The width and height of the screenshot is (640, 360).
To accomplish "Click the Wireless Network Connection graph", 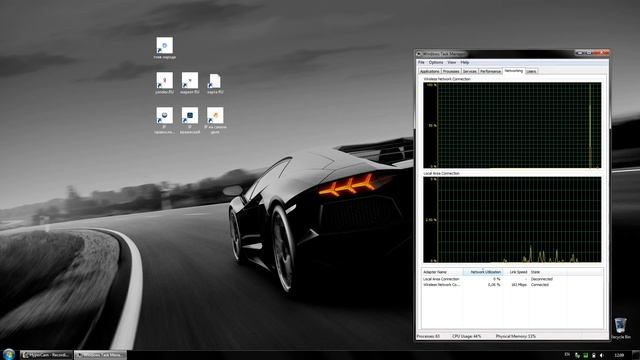I will point(512,125).
